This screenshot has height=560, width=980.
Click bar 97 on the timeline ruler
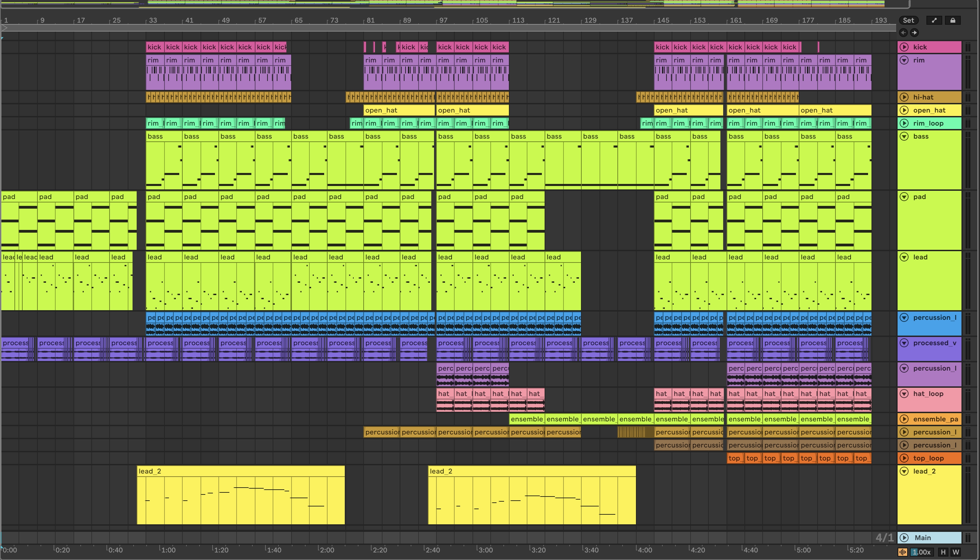coord(443,20)
